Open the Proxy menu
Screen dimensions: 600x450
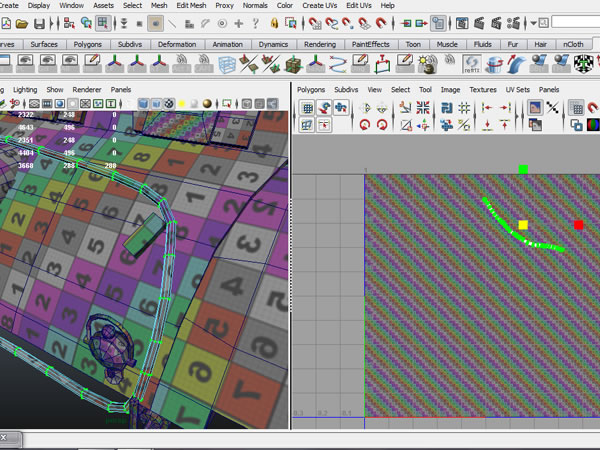coord(224,5)
